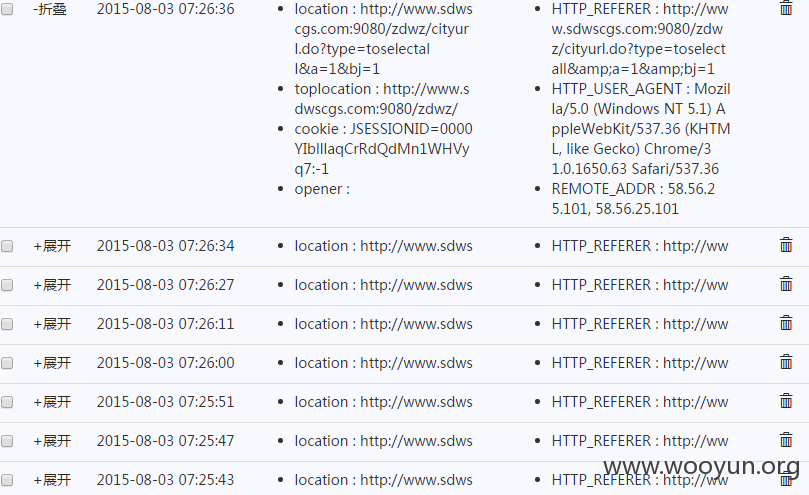Open the location URL in expanded record
Screen dimensions: 809x495
(x=384, y=39)
